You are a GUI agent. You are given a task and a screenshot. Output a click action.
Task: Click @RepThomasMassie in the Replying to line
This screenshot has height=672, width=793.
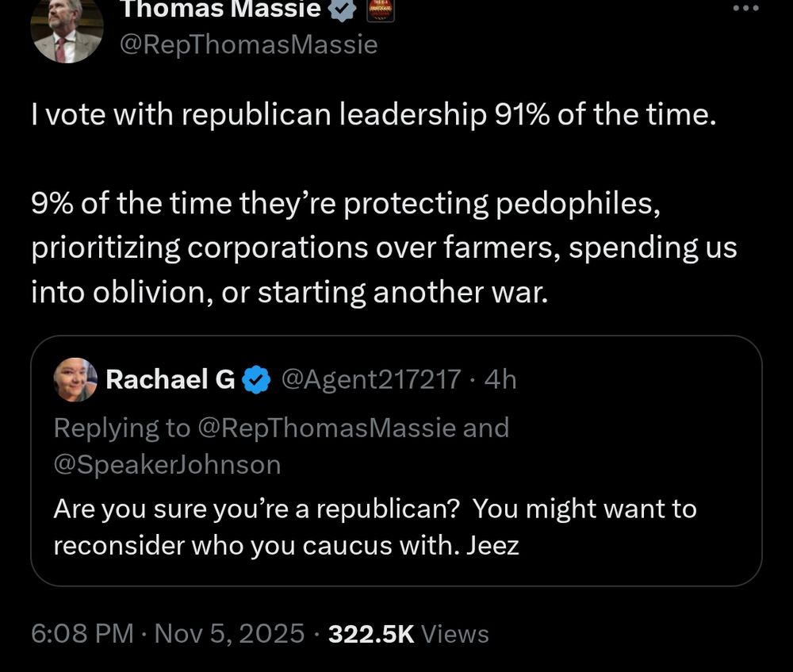click(324, 428)
